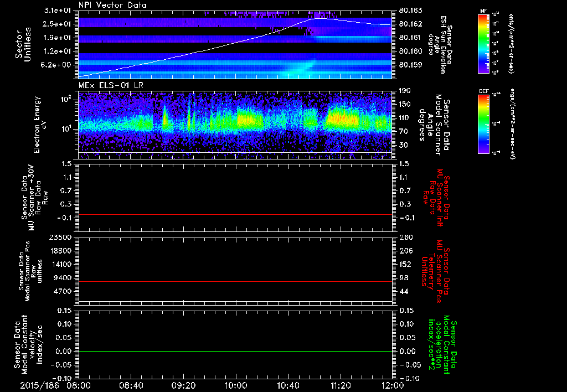The height and width of the screenshot is (392, 567).
Task: Pick the 10:00 time axis label
Action: point(236,385)
